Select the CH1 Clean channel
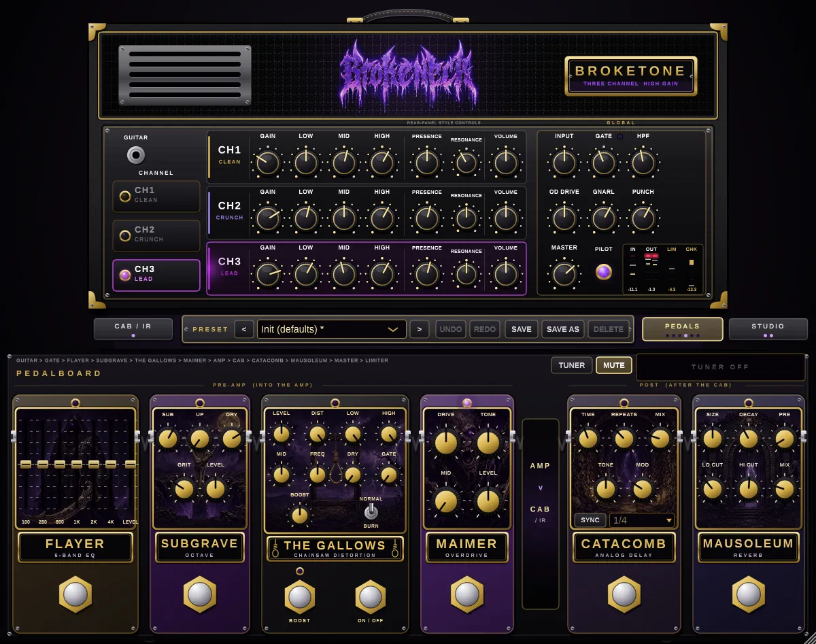 (x=156, y=196)
